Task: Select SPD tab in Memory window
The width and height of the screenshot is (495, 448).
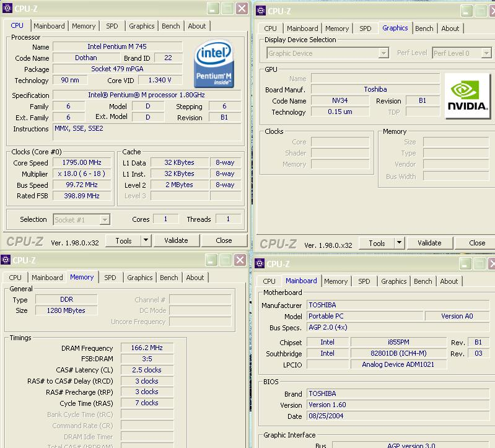Action: click(x=110, y=278)
